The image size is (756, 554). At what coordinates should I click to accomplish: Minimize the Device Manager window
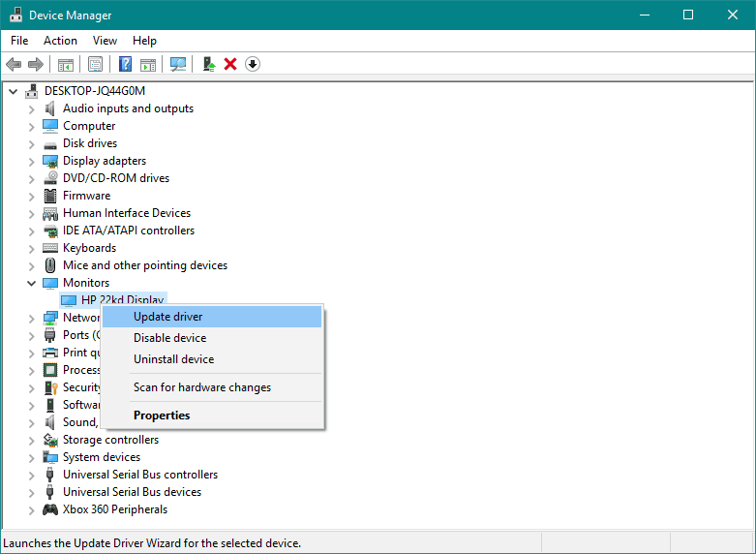click(x=644, y=15)
